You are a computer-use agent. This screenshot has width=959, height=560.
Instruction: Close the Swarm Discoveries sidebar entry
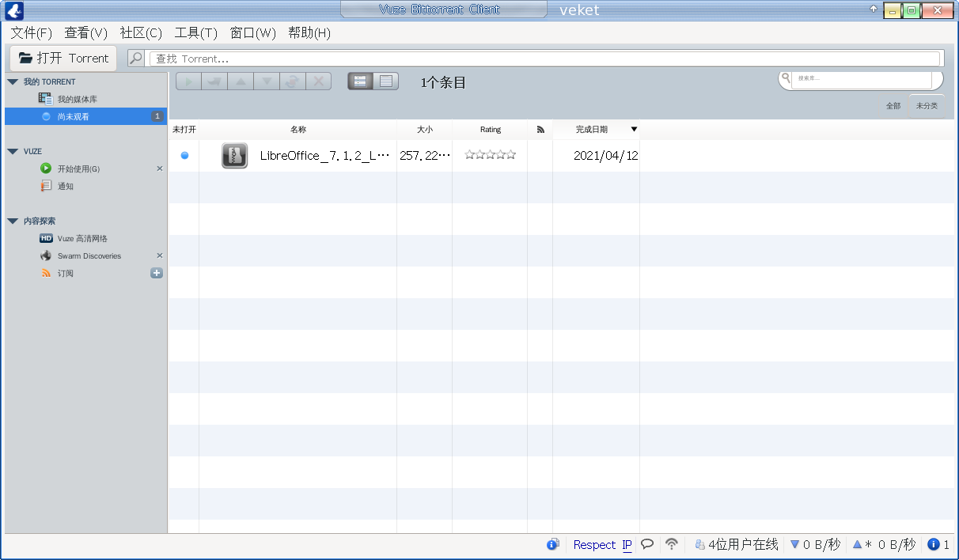159,255
